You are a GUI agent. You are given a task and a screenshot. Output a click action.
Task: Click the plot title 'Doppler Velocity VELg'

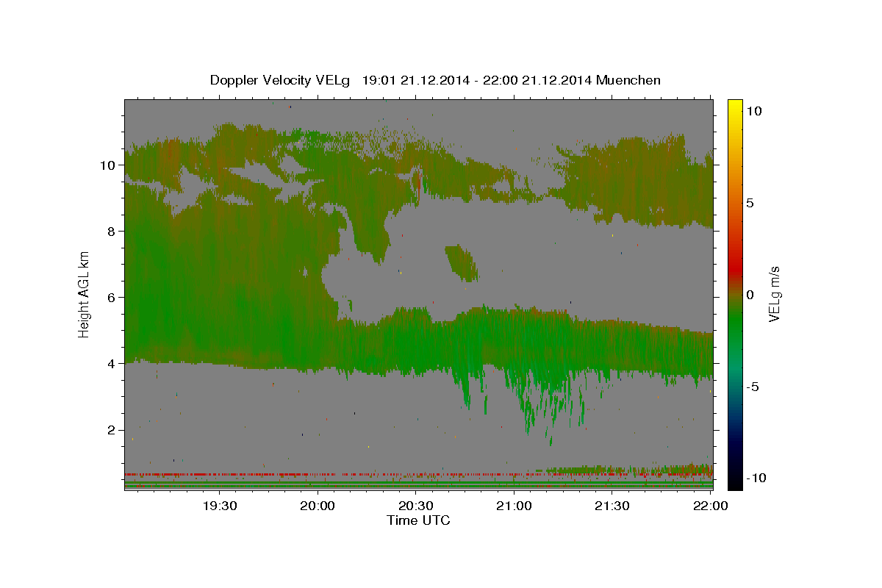tap(282, 80)
